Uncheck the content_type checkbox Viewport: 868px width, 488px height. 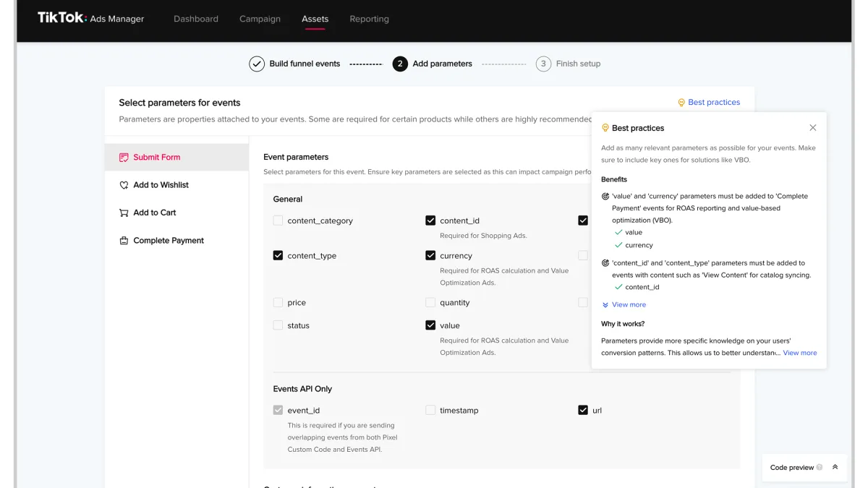278,255
